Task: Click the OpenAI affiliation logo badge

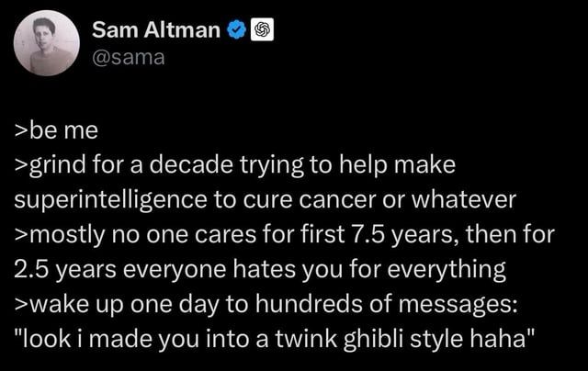Action: (261, 30)
